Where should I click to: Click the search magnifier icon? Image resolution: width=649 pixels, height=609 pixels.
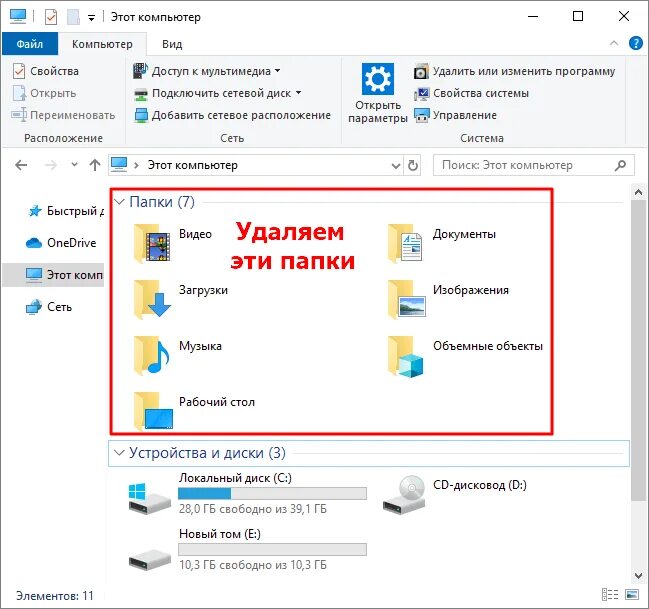point(620,166)
